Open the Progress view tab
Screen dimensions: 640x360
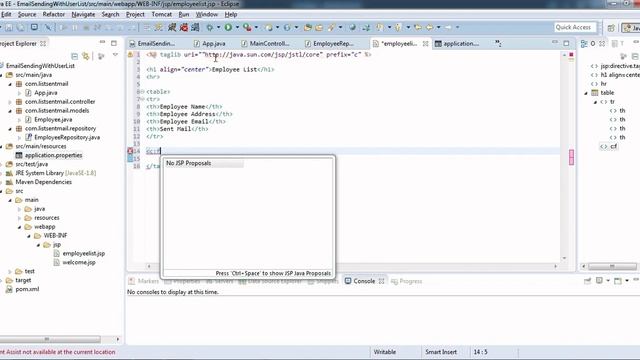point(407,281)
